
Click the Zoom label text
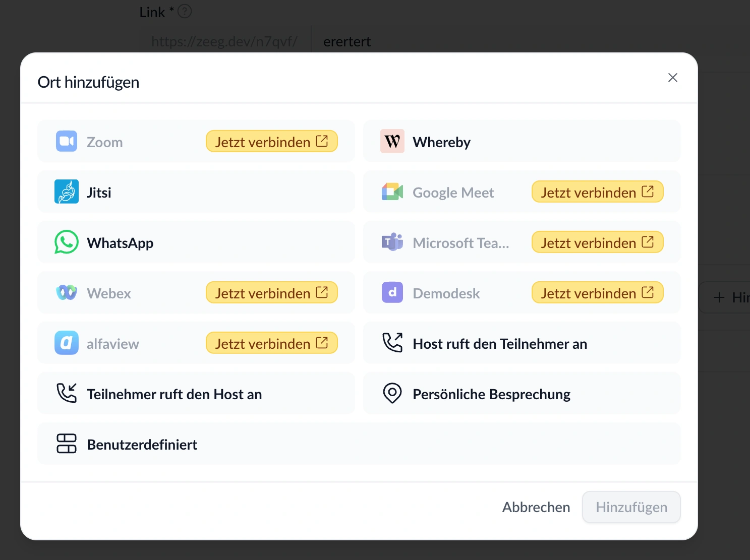click(x=105, y=142)
